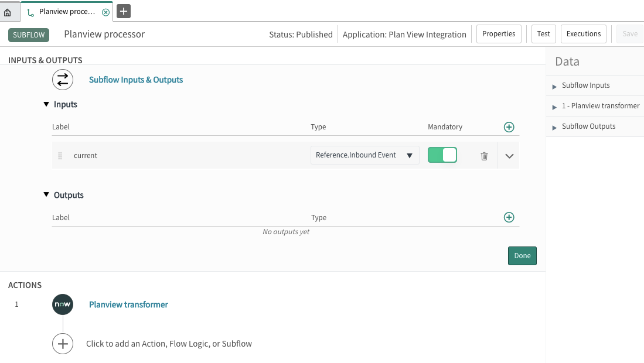Click action step number 1

click(x=16, y=304)
